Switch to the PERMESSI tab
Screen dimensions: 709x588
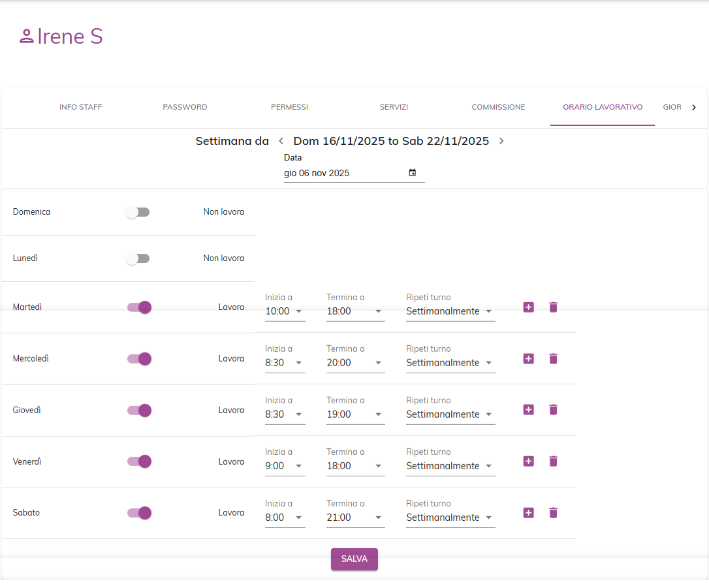pyautogui.click(x=289, y=107)
